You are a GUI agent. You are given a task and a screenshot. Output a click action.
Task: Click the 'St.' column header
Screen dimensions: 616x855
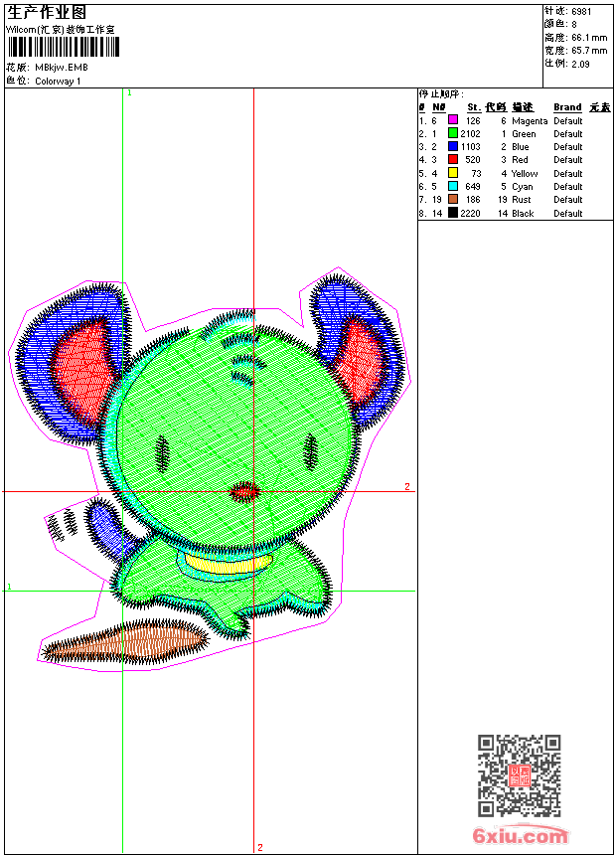[x=474, y=107]
